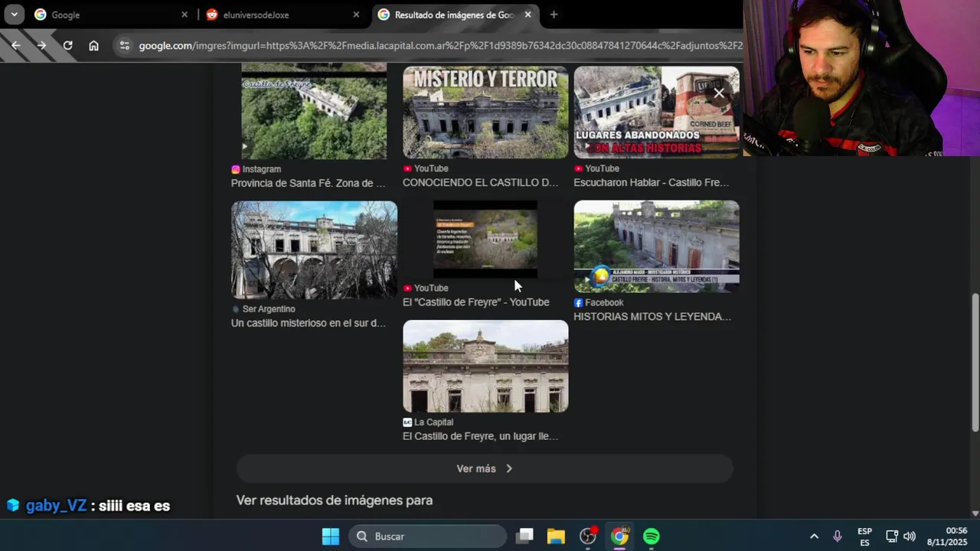Click the taskbar Buscar search box
The width and height of the screenshot is (980, 551).
428,536
